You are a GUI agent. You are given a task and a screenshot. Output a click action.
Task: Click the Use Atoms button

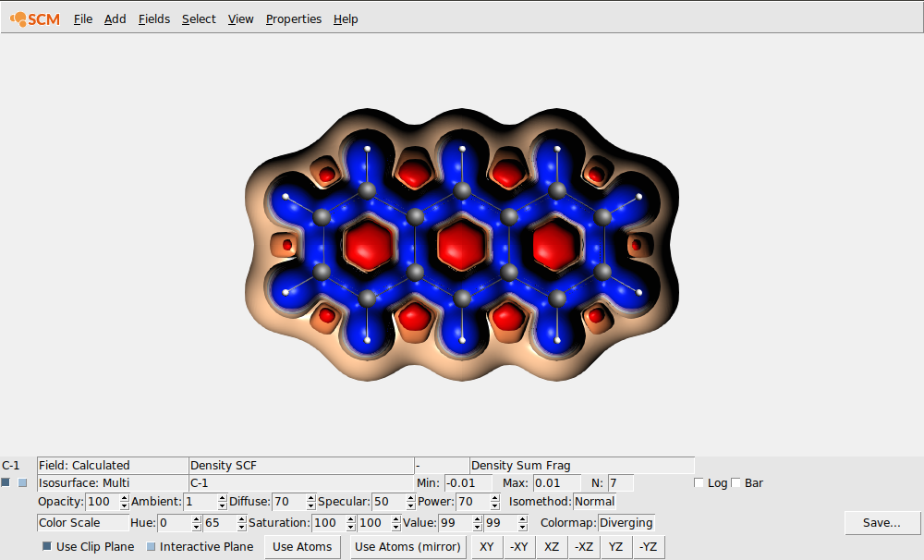point(302,546)
